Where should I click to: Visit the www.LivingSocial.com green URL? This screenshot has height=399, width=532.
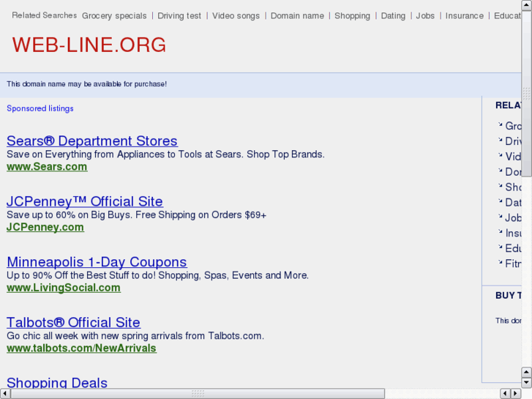tap(64, 288)
